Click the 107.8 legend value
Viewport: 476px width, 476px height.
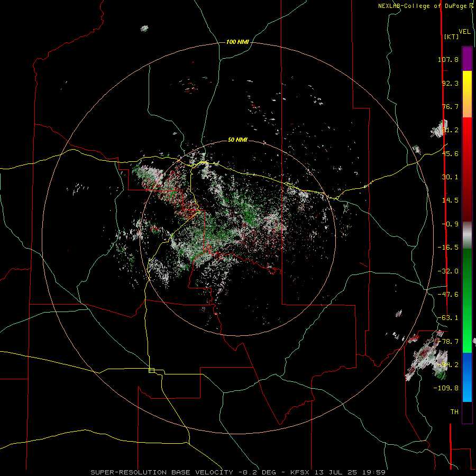[x=448, y=59]
